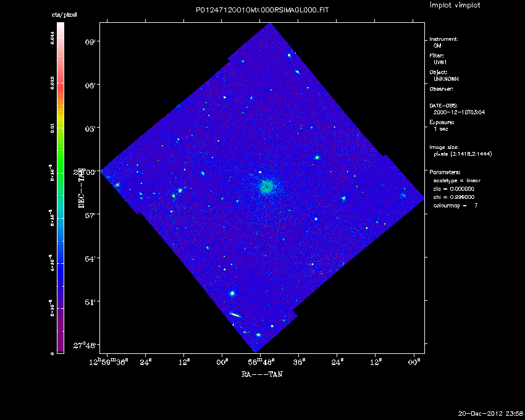Select the 'Instrument:' heading
The width and height of the screenshot is (525, 420).
tap(443, 39)
